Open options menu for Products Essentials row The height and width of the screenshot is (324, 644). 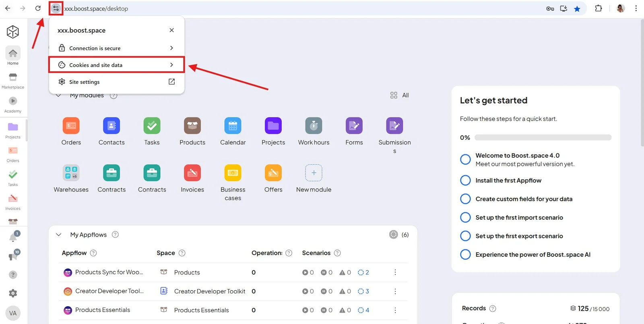[395, 310]
